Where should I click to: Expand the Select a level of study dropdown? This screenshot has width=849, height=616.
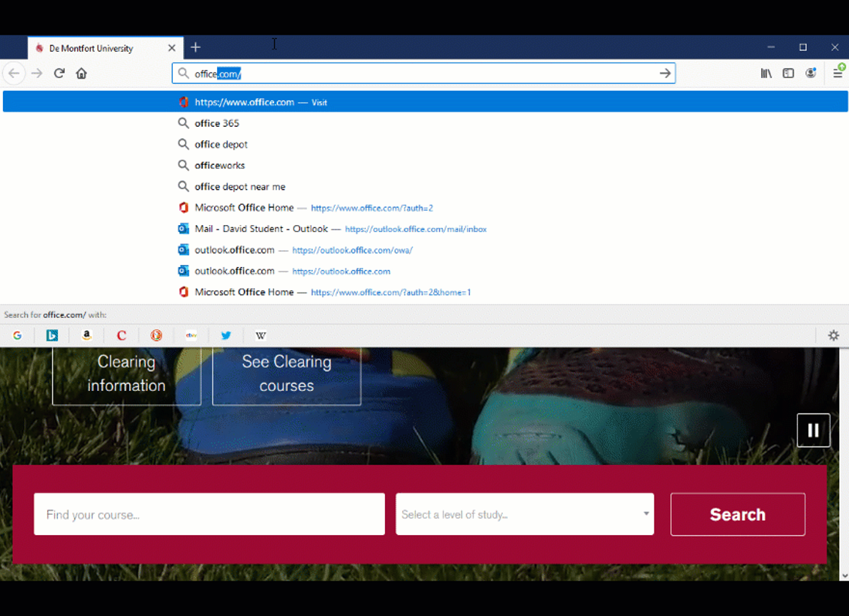(x=525, y=514)
